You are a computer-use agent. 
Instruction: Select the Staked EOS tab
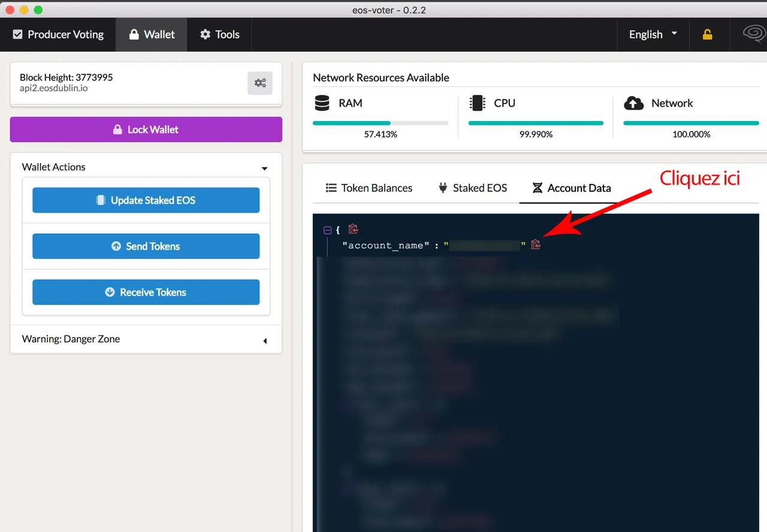click(473, 188)
